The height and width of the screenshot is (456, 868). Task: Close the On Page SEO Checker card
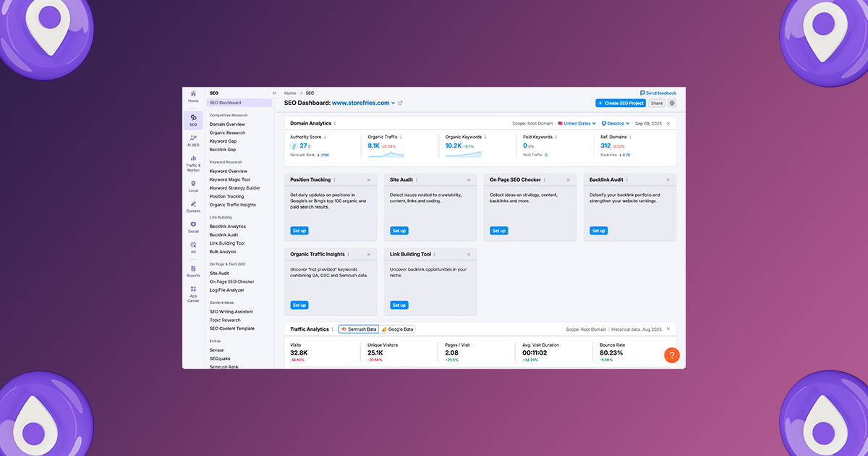[x=569, y=180]
